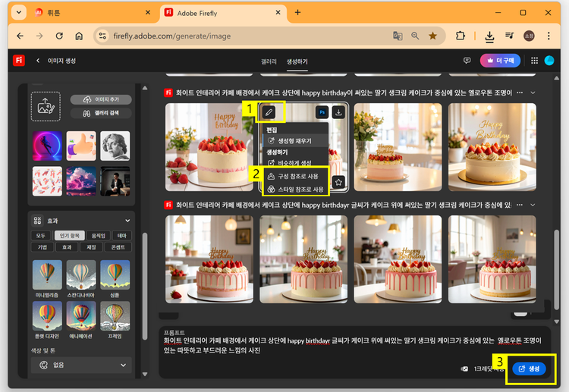Open Chrome profile avatar in toolbar
Image resolution: width=569 pixels, height=392 pixels.
coord(529,36)
